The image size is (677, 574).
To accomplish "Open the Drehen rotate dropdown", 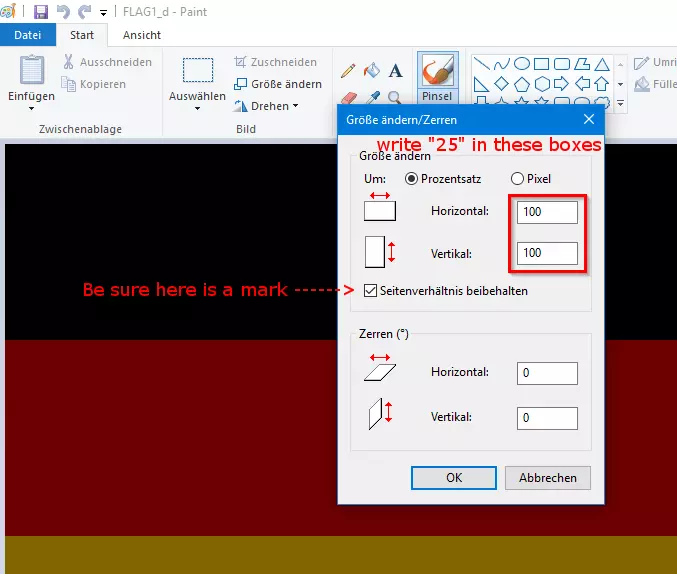I will click(266, 106).
